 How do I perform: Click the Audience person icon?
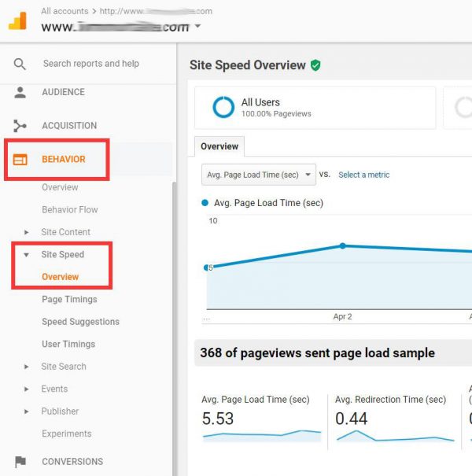20,92
